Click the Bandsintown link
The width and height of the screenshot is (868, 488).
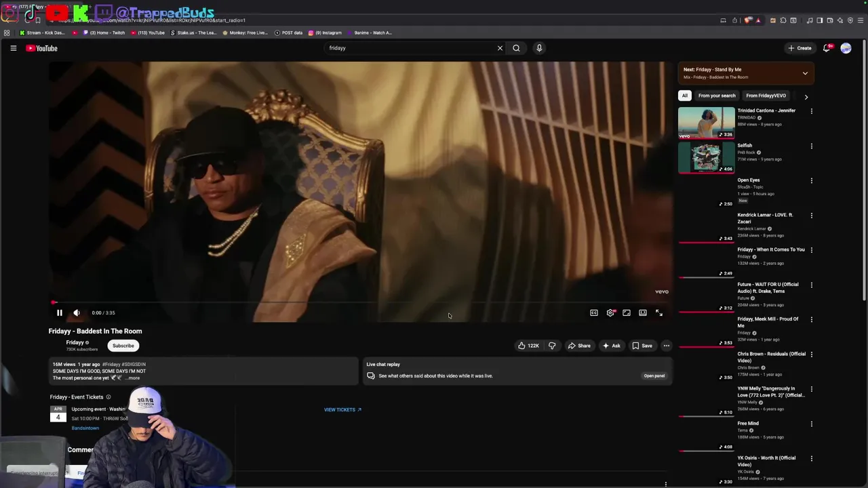[x=85, y=428]
